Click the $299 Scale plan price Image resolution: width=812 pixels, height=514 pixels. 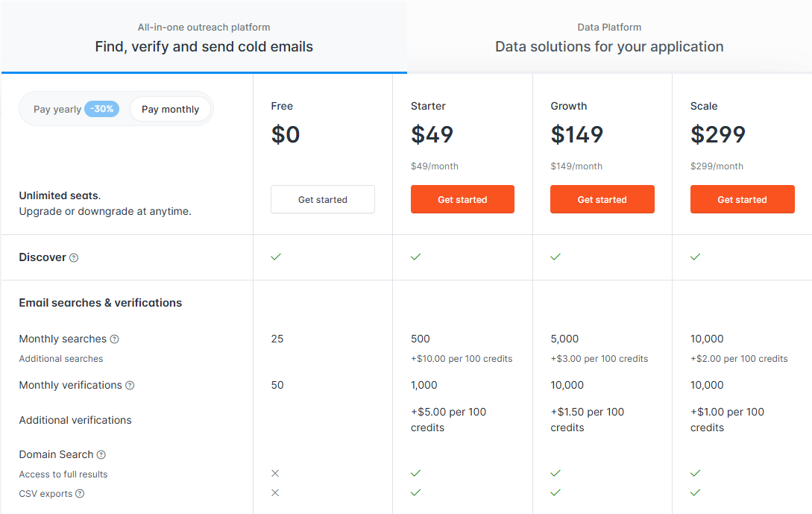tap(721, 135)
